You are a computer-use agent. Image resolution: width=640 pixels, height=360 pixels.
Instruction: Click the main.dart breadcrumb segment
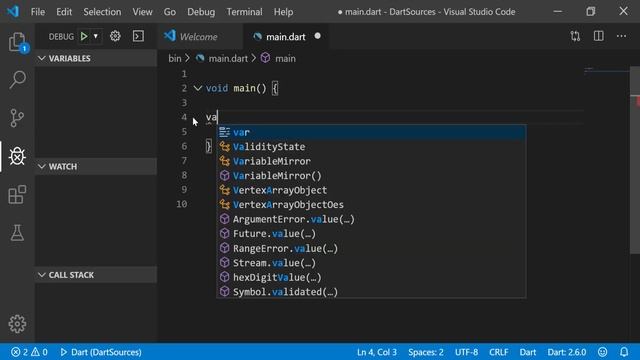tap(228, 58)
